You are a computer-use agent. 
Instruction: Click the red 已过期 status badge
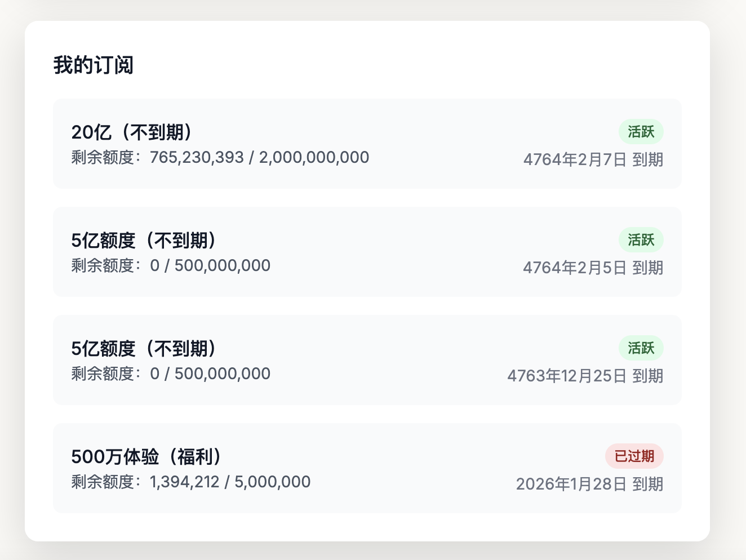point(634,456)
